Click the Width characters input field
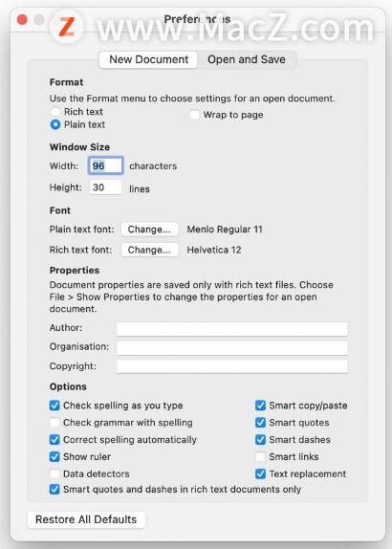392x549 pixels. click(106, 165)
